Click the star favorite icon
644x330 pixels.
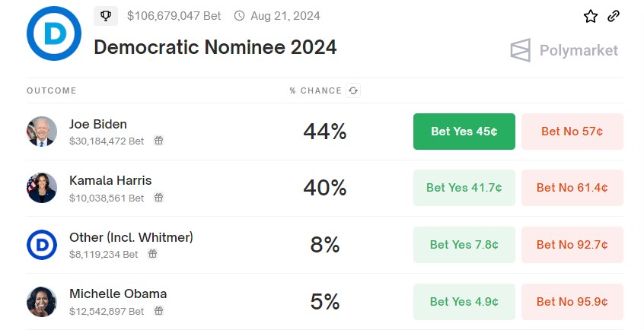click(x=591, y=16)
